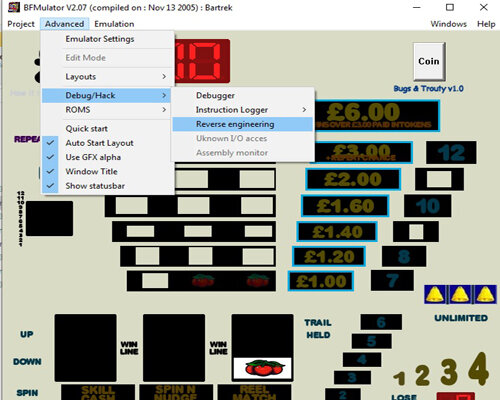Click the £1.60 prize lamp
The height and width of the screenshot is (400, 500).
point(345,206)
